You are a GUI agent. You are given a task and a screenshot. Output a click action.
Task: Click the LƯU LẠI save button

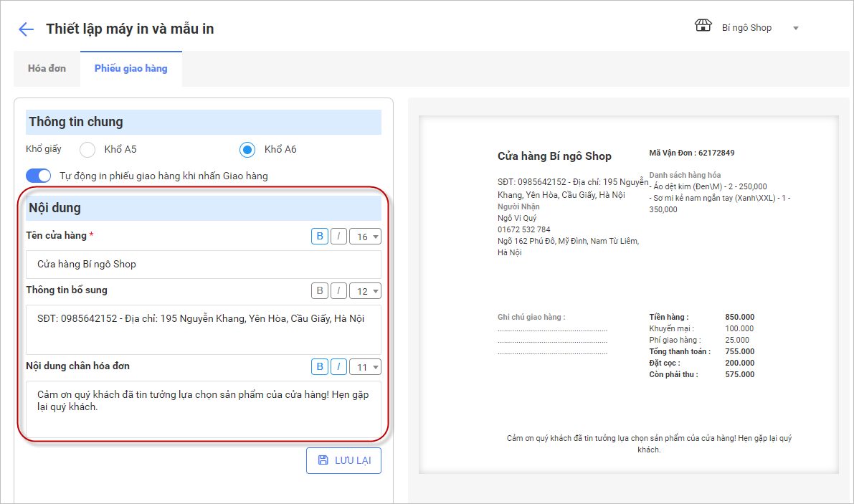[343, 460]
